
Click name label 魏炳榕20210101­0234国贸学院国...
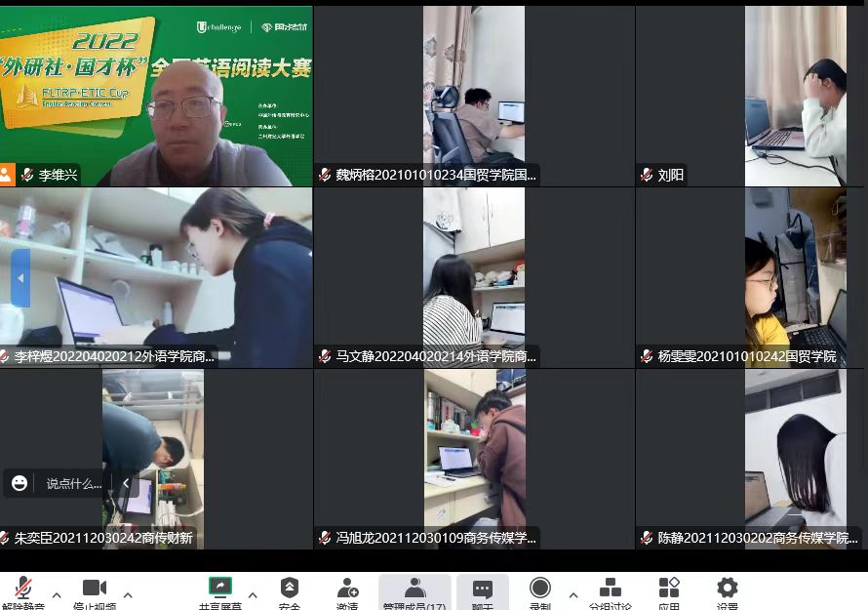click(436, 175)
